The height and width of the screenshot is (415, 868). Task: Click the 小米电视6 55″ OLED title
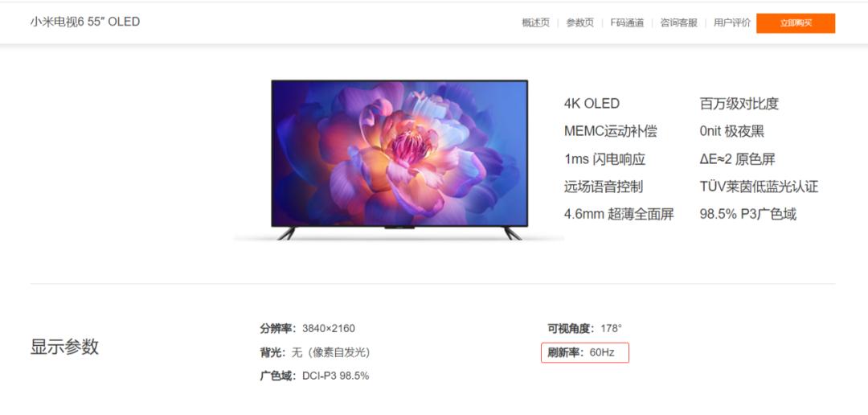(x=85, y=22)
